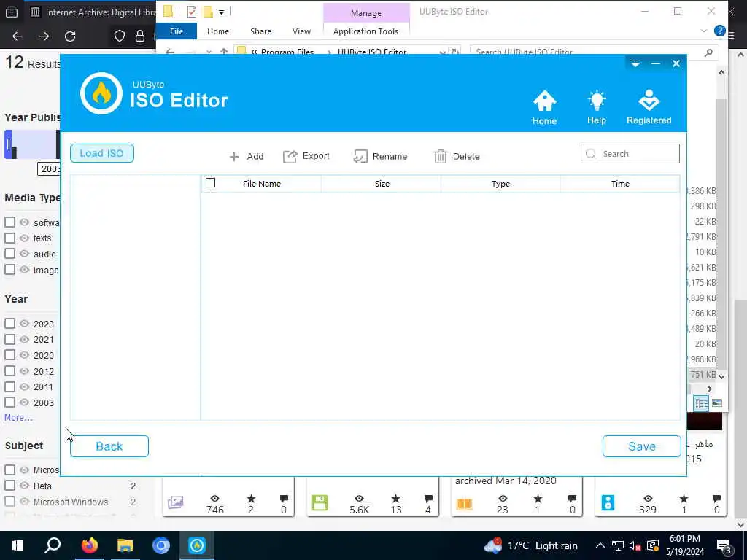The image size is (747, 560).
Task: Open Explorer Share ribbon tab
Action: pyautogui.click(x=260, y=31)
